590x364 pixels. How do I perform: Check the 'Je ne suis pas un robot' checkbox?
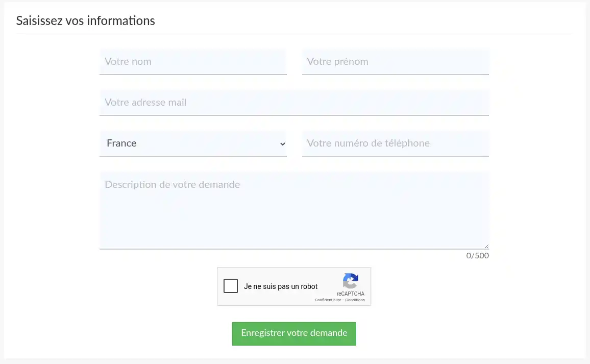pos(230,286)
